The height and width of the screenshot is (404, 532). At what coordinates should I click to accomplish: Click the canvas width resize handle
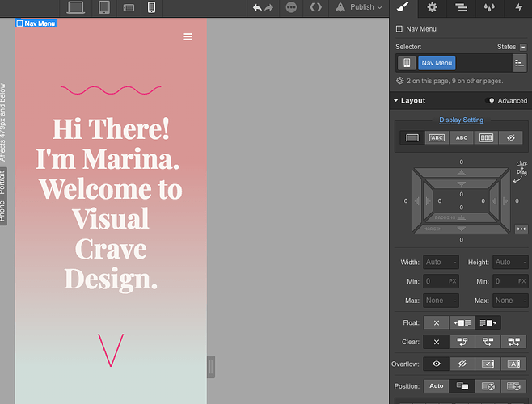211,367
